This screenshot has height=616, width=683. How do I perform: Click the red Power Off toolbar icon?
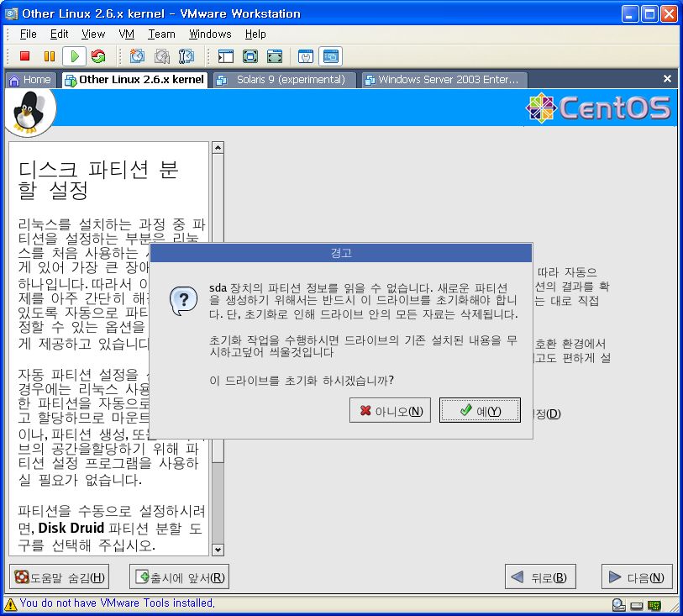25,56
